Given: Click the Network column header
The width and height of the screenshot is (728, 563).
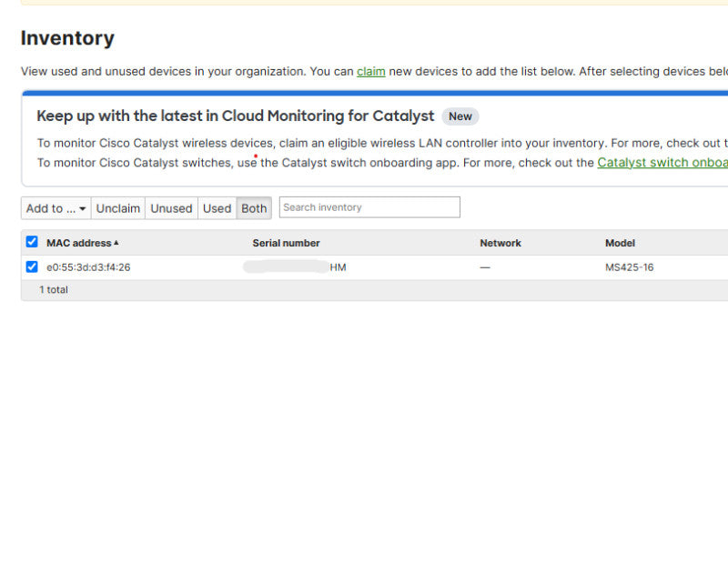Looking at the screenshot, I should (500, 243).
